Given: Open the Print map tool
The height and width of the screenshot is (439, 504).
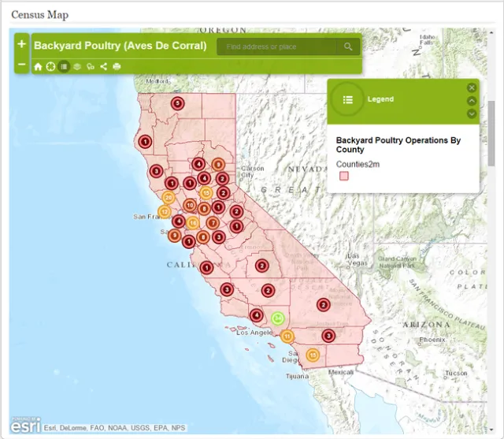Looking at the screenshot, I should coord(117,66).
